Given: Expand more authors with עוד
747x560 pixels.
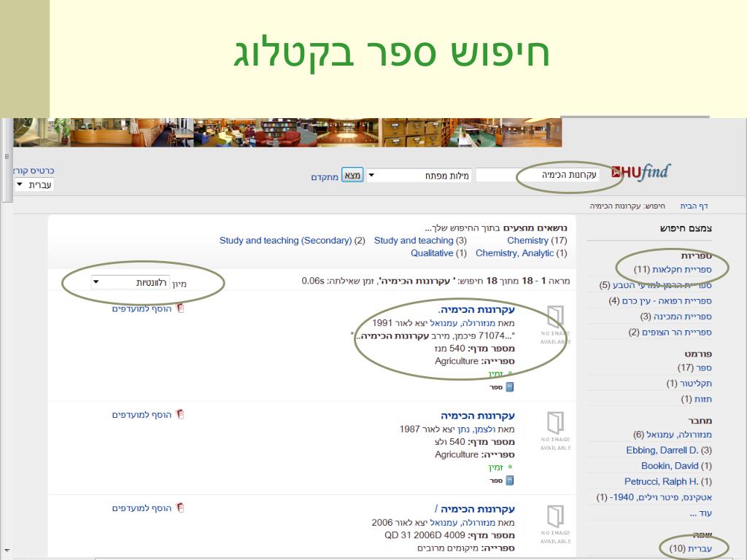Looking at the screenshot, I should point(700,513).
